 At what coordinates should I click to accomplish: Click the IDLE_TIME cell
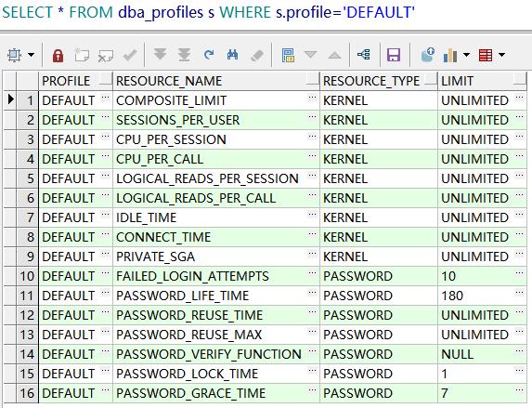(x=216, y=217)
